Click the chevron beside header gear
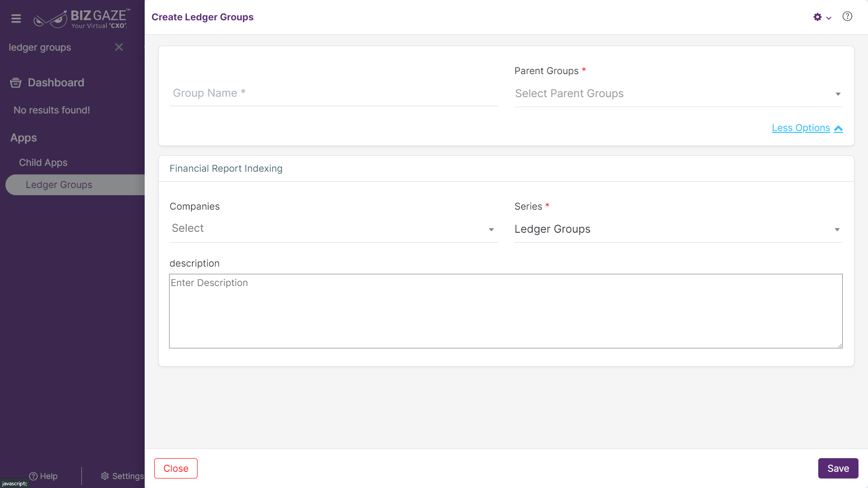This screenshot has width=868, height=488. point(829,18)
